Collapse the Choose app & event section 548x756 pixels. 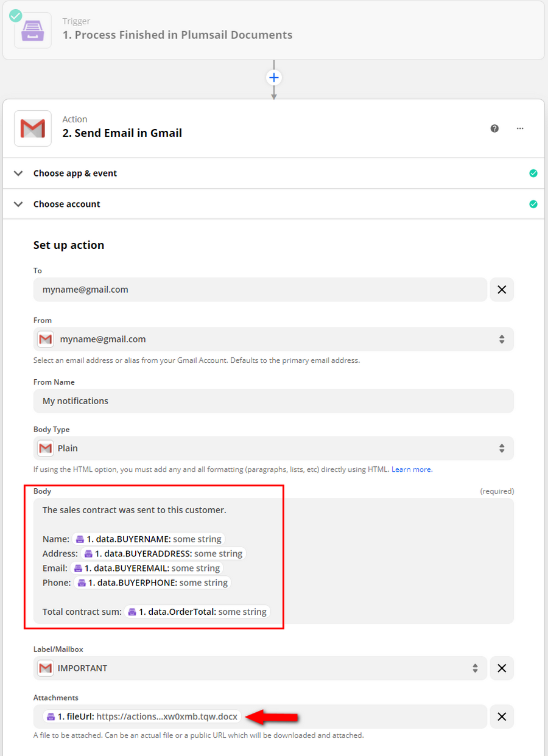(x=18, y=173)
